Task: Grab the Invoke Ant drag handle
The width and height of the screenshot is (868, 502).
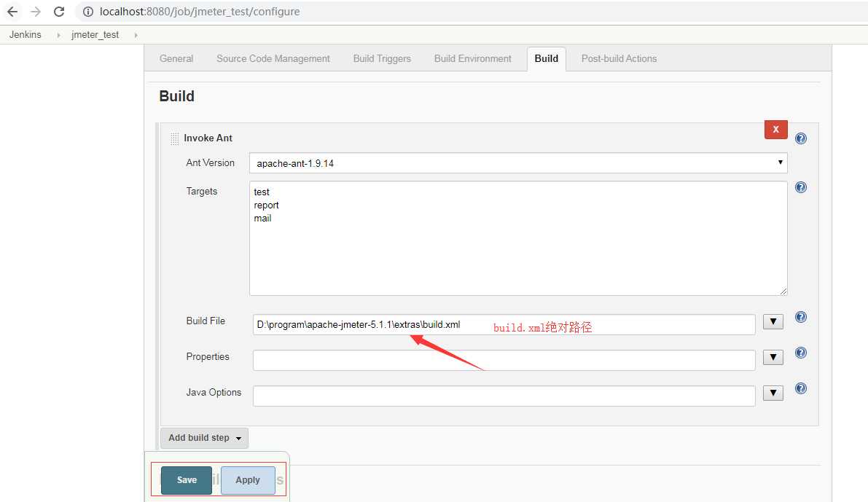Action: [x=174, y=138]
